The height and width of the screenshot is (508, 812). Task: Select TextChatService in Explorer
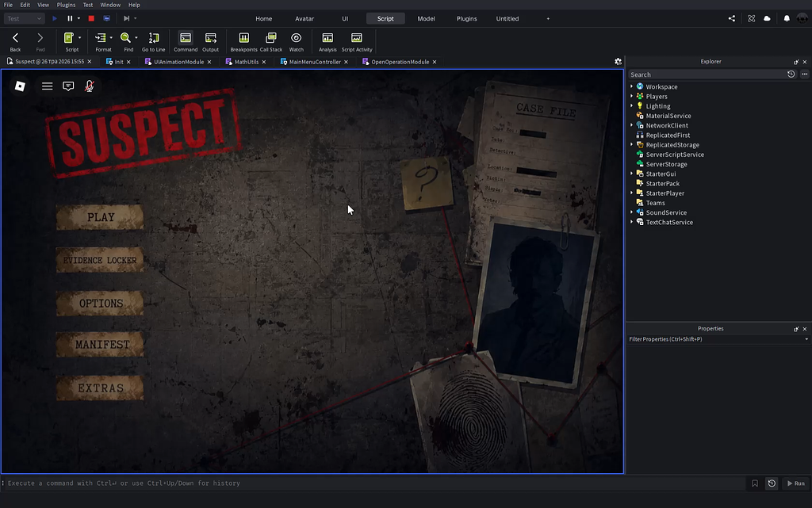click(669, 223)
